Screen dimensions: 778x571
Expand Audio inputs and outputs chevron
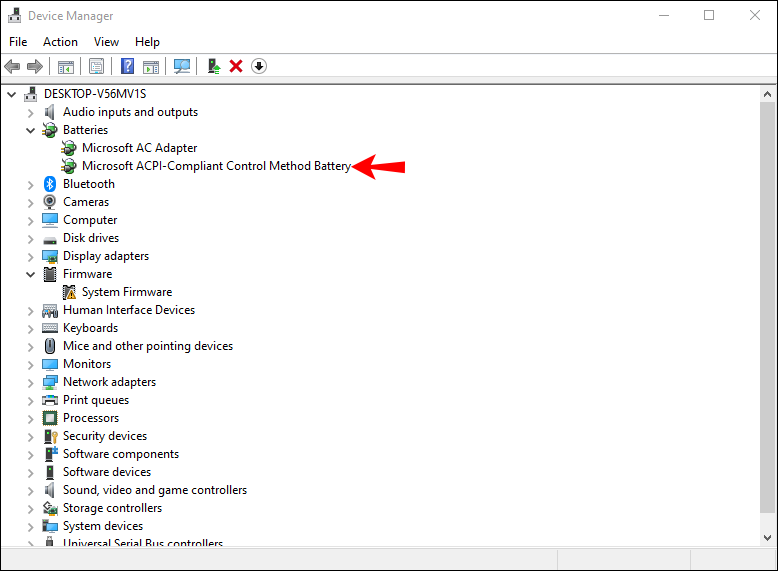pos(30,113)
